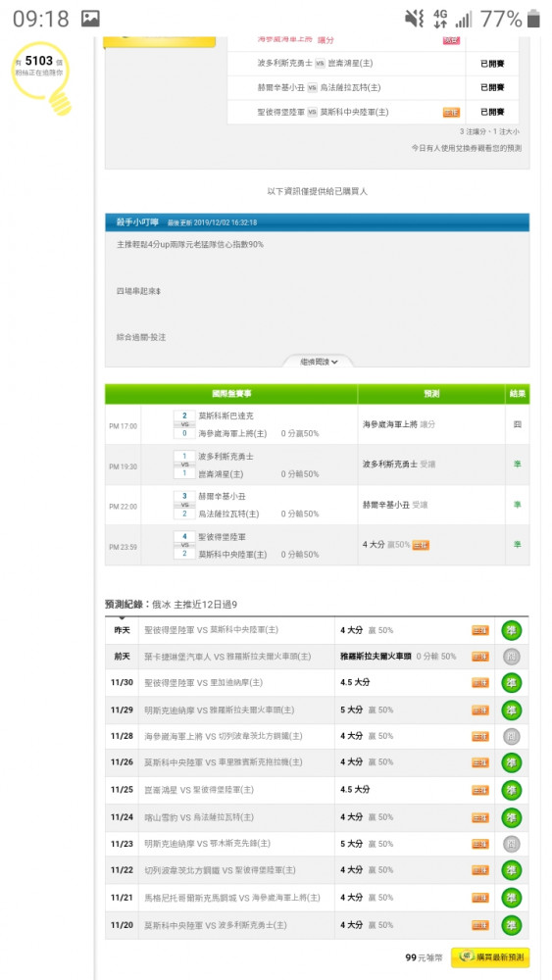The image size is (552, 980).
Task: Click green 準 result icon in 11/26 row
Action: (512, 762)
